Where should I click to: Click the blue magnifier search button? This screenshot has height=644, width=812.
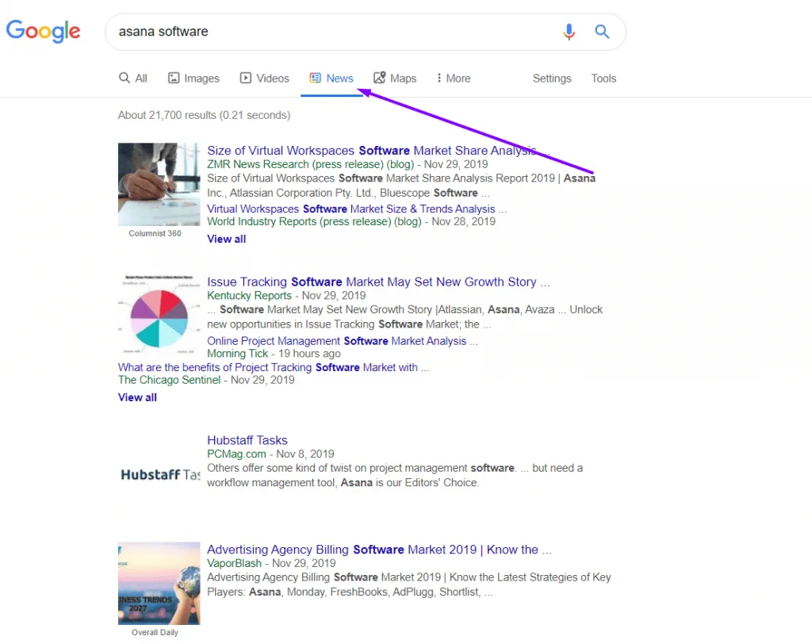(602, 32)
